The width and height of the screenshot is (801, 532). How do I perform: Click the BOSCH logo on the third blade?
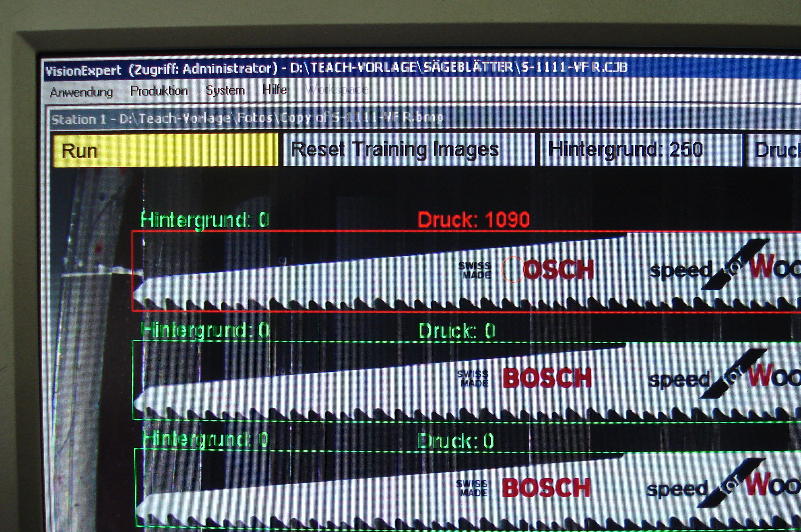546,488
